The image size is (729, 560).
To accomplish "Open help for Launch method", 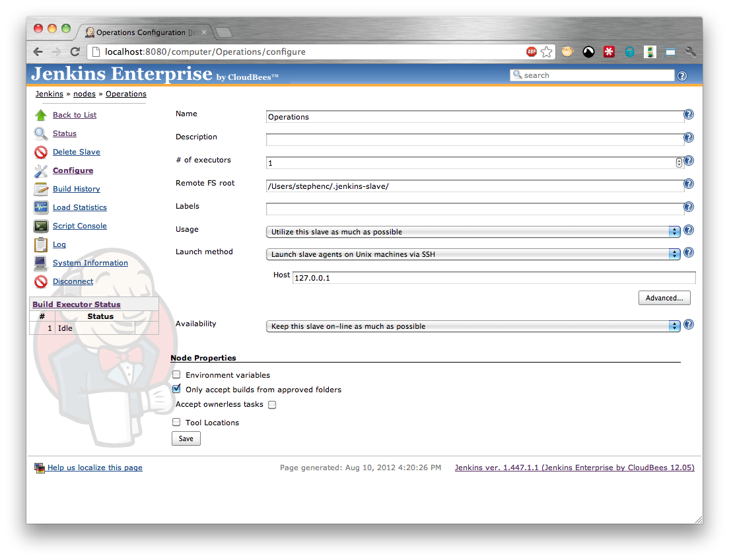I will [689, 252].
